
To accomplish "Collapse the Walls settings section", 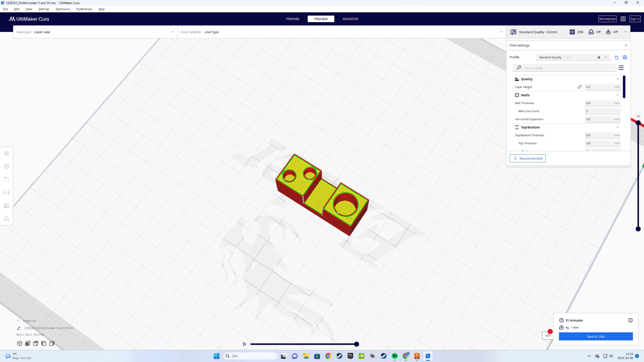I will point(617,95).
